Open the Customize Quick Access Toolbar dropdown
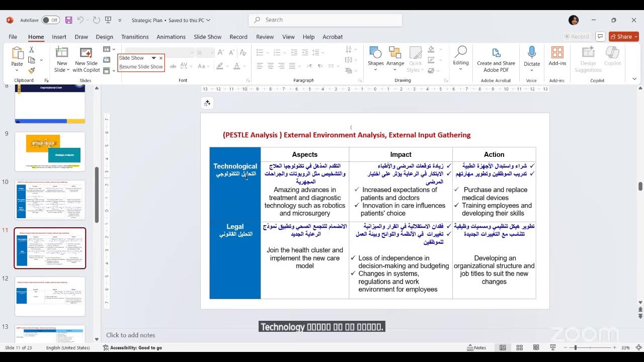 pos(120,20)
